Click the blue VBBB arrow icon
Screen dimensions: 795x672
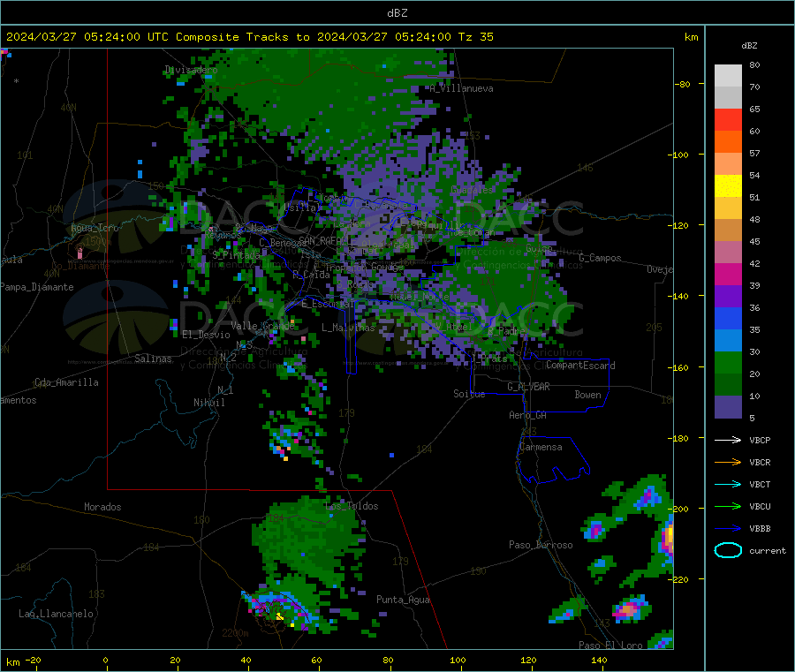(728, 529)
